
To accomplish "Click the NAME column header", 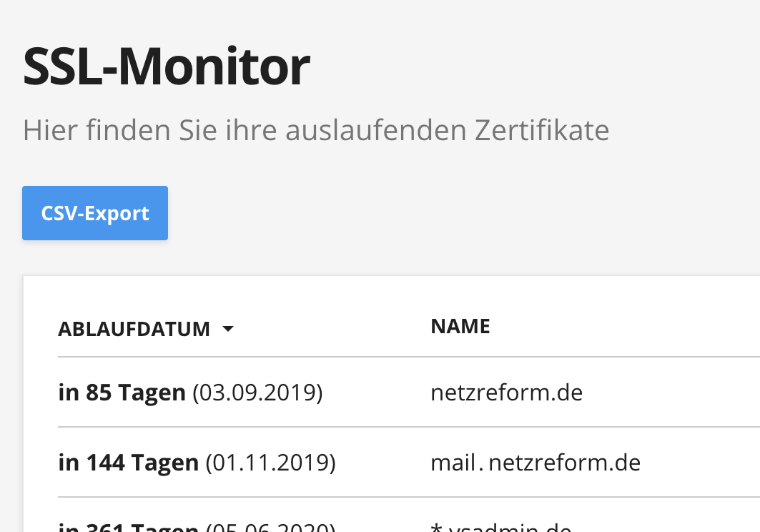I will click(x=460, y=327).
